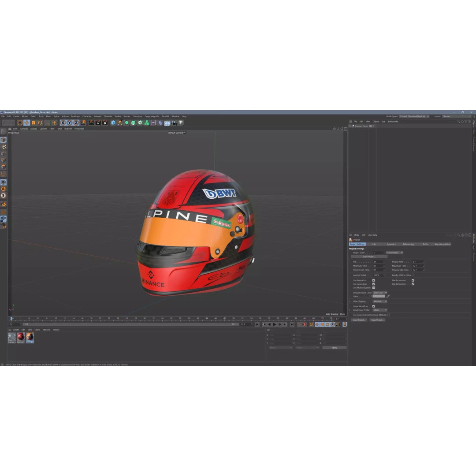
Task: Change the Project Scale units dropdown
Action: point(394,253)
